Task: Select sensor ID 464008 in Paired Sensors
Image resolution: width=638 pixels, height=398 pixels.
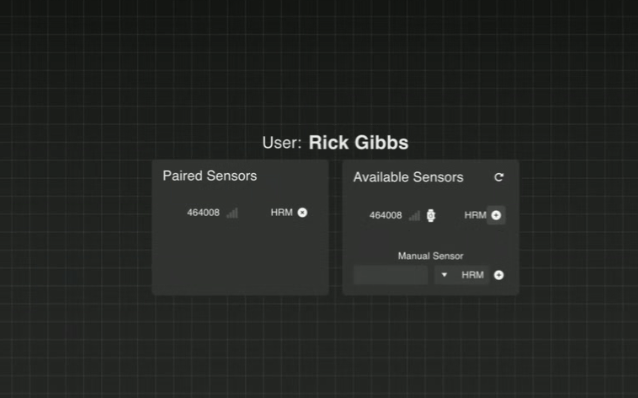Action: pos(203,212)
